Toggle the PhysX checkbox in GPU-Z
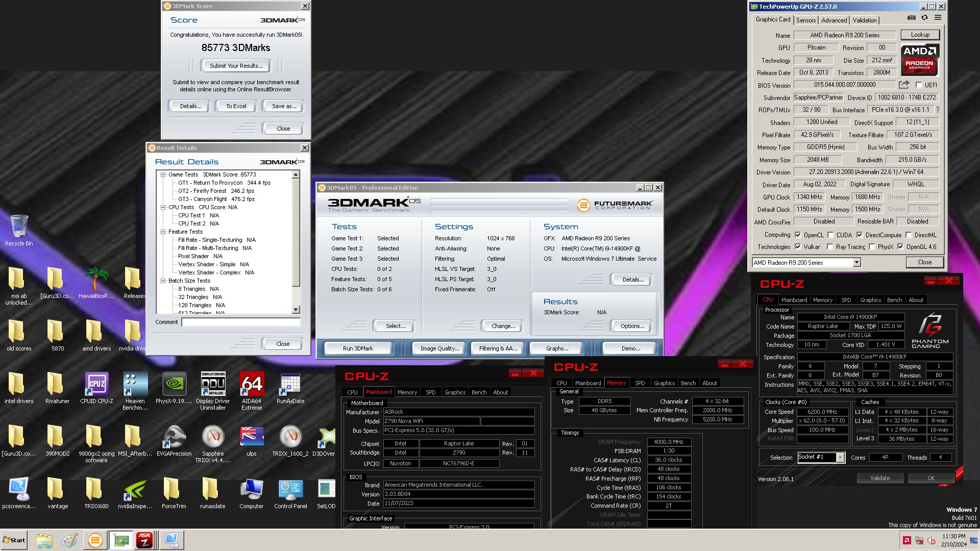Image resolution: width=980 pixels, height=551 pixels. [x=872, y=247]
